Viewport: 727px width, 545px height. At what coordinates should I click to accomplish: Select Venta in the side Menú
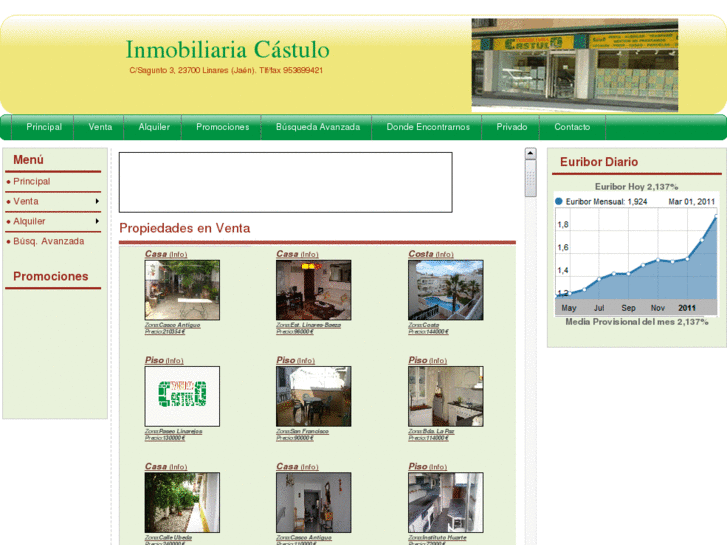(26, 201)
